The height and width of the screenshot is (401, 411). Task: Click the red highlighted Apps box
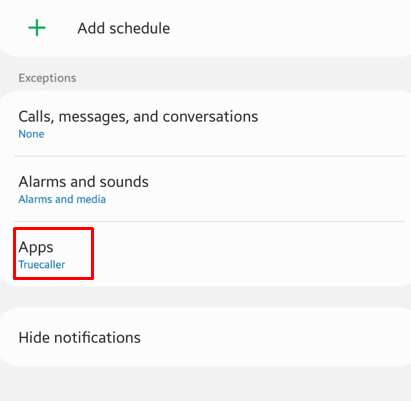point(53,254)
